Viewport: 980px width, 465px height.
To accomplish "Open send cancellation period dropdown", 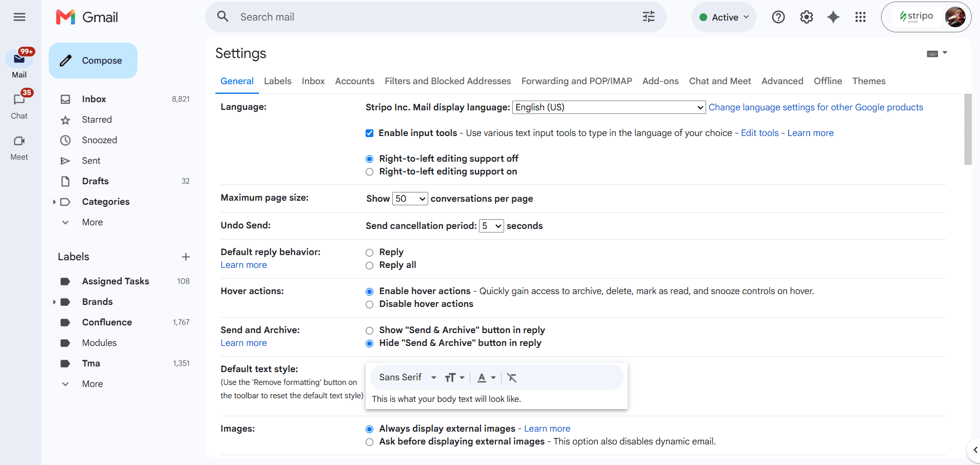I will tap(491, 226).
